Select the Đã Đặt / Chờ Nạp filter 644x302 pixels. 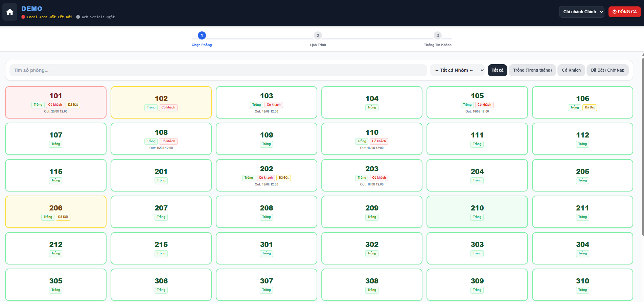coord(607,70)
